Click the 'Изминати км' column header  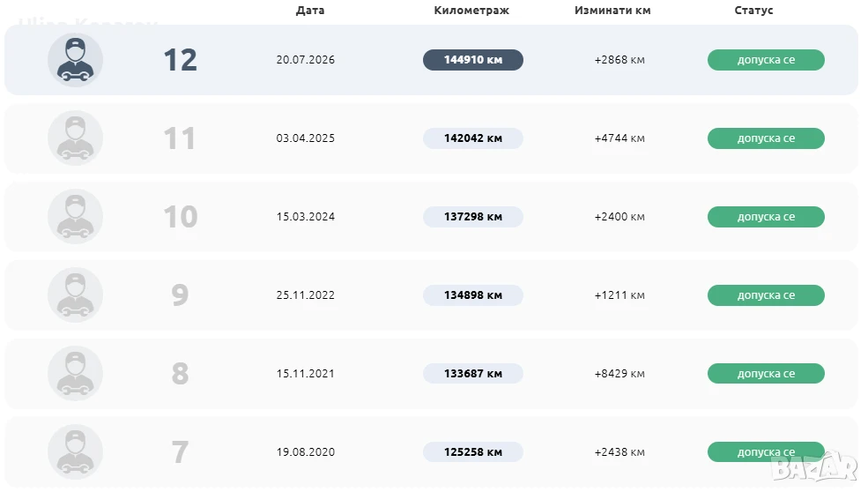[x=612, y=11]
